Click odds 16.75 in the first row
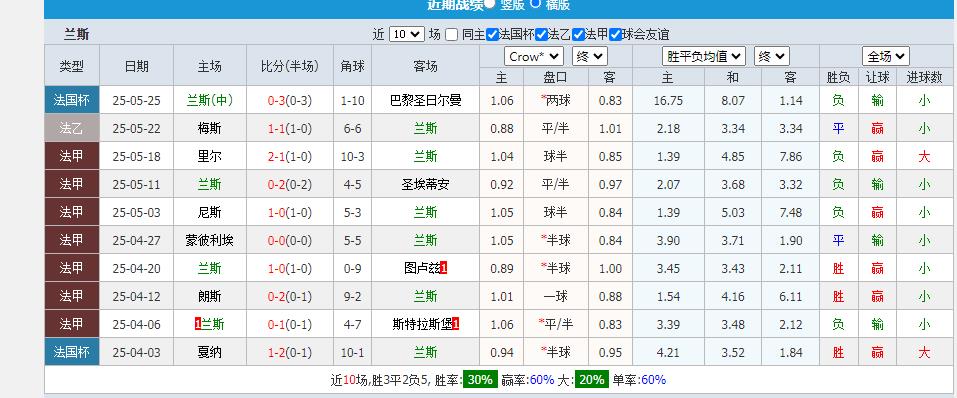Viewport: 957px width, 398px height. pos(668,100)
